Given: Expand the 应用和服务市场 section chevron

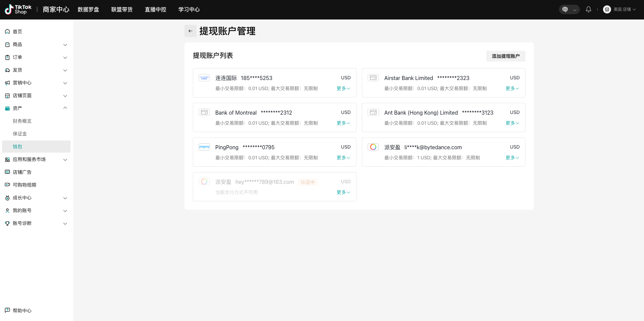Looking at the screenshot, I should tap(65, 160).
